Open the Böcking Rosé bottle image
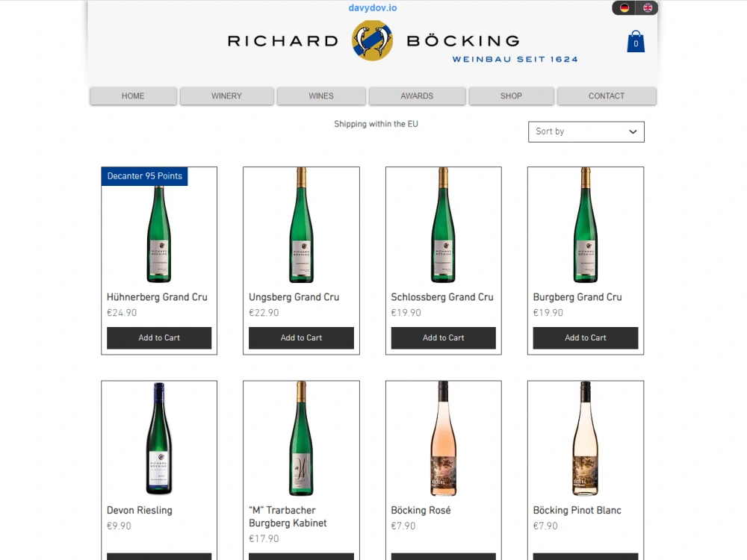The image size is (747, 560). [444, 438]
